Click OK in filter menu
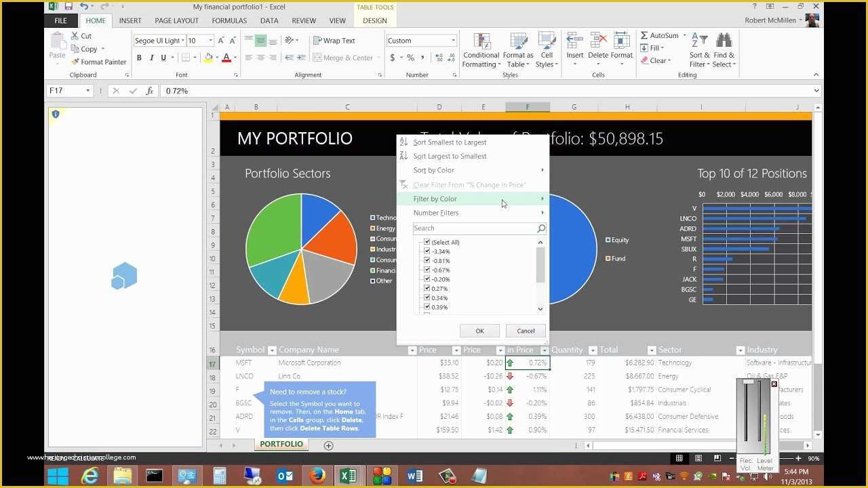 pos(479,331)
